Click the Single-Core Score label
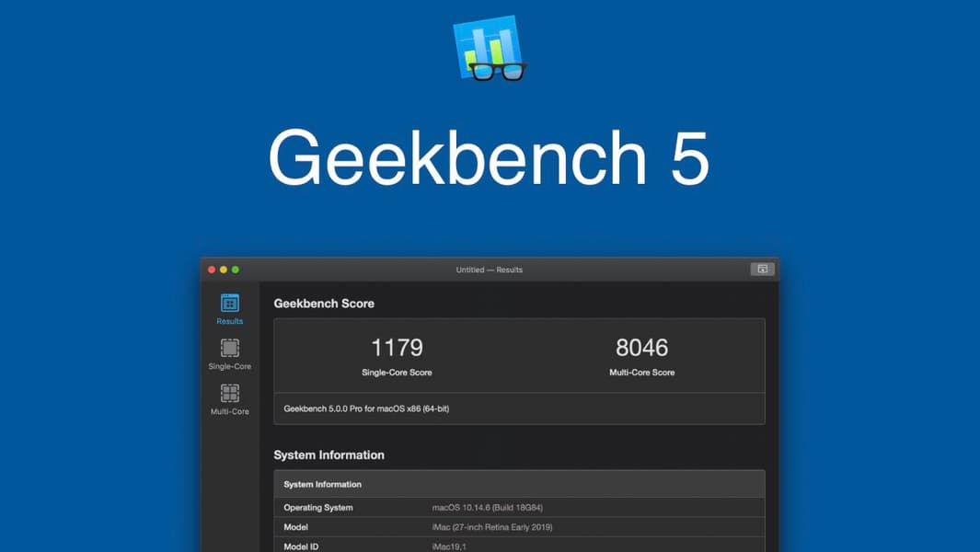Image resolution: width=980 pixels, height=552 pixels. [x=397, y=372]
